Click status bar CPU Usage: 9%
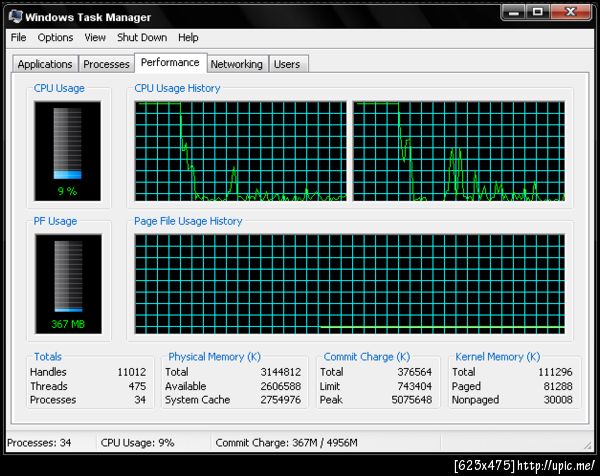 [137, 443]
